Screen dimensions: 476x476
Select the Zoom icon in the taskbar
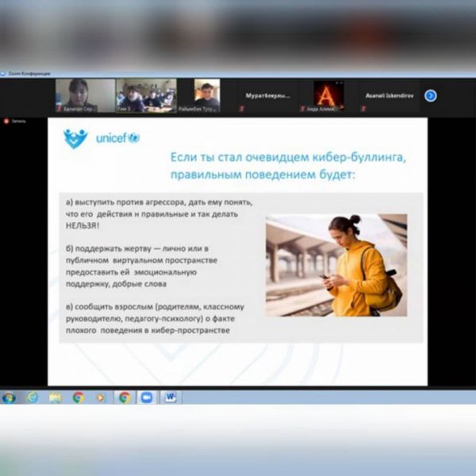[x=147, y=397]
